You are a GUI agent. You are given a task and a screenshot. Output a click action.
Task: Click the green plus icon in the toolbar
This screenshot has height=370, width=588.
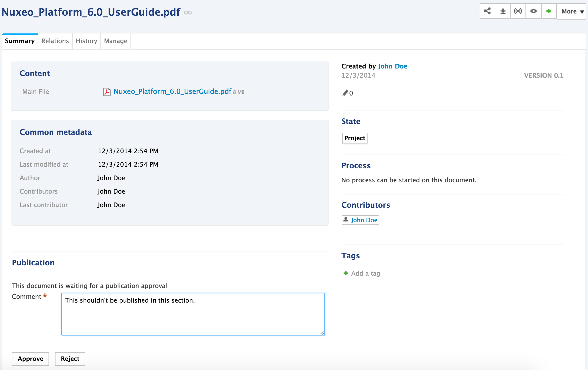coord(549,11)
